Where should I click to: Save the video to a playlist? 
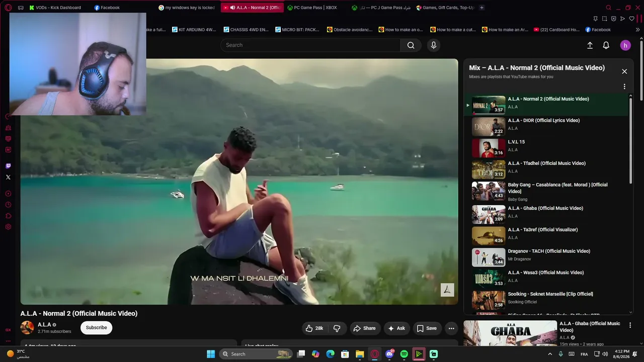point(427,328)
